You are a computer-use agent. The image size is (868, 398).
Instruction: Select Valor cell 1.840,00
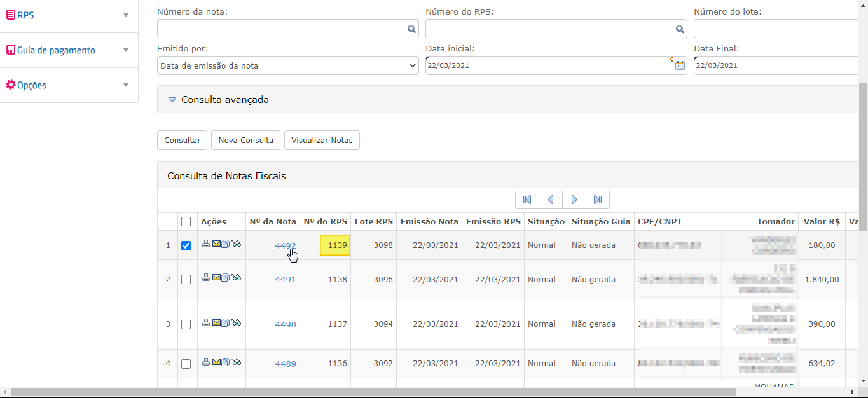pos(822,279)
